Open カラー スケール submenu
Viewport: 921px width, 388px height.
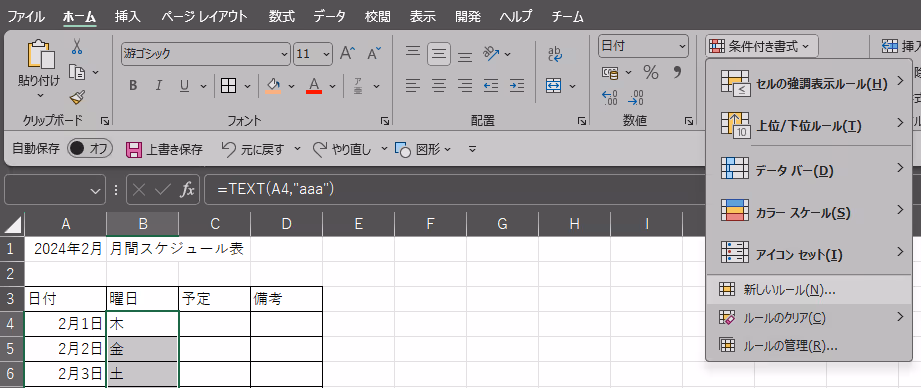(809, 212)
